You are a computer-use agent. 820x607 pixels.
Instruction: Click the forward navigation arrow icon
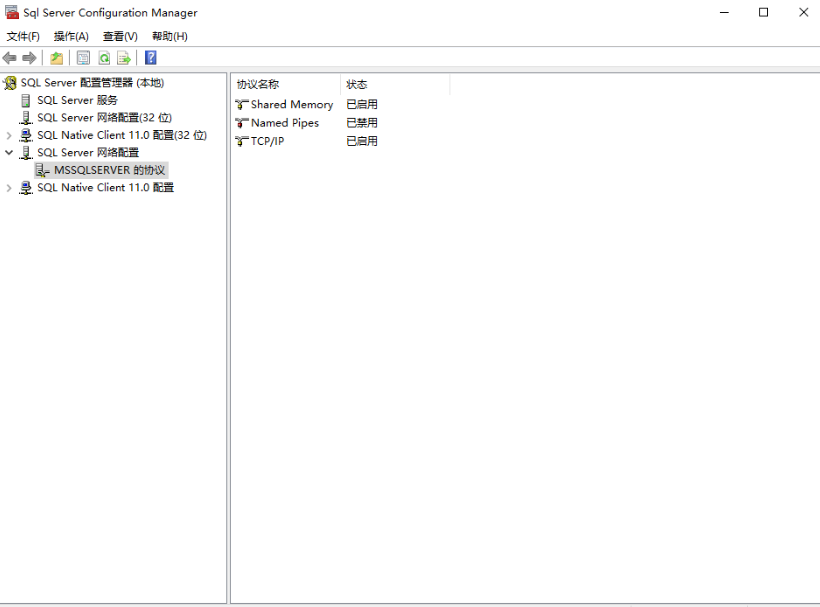click(27, 57)
